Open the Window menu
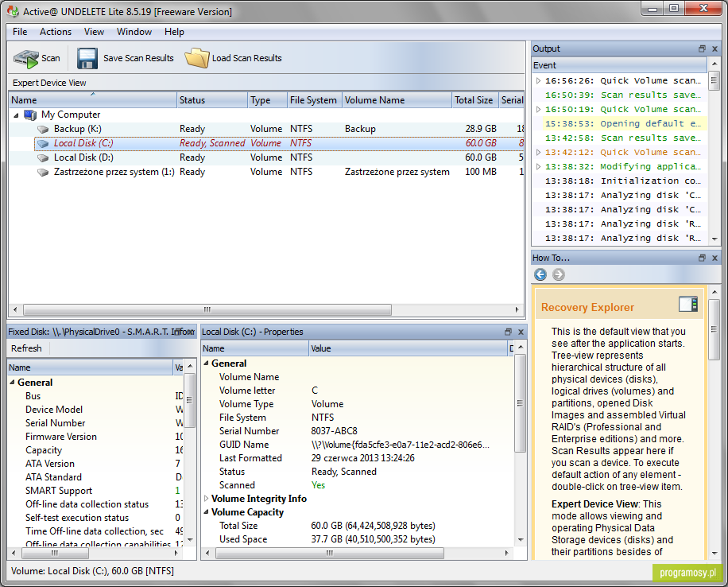Image resolution: width=728 pixels, height=587 pixels. pyautogui.click(x=134, y=32)
